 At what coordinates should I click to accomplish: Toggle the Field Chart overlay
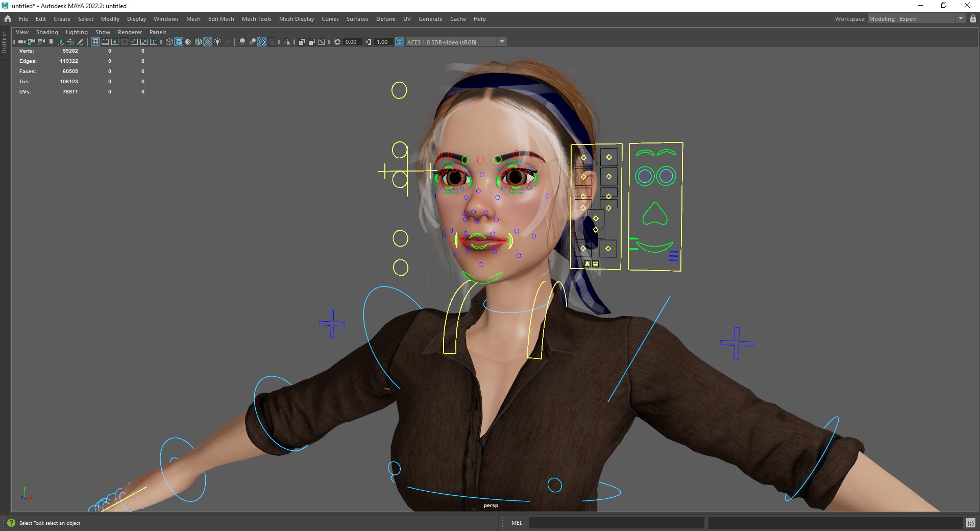(134, 42)
